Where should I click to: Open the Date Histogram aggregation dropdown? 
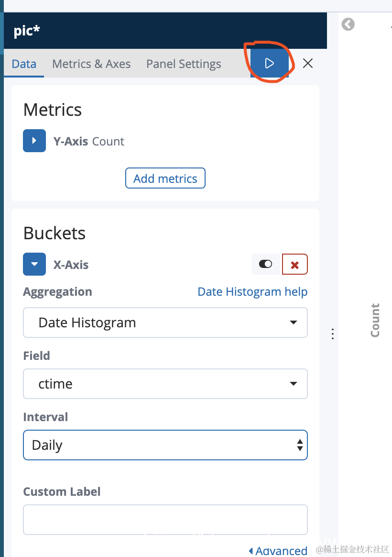tap(165, 323)
